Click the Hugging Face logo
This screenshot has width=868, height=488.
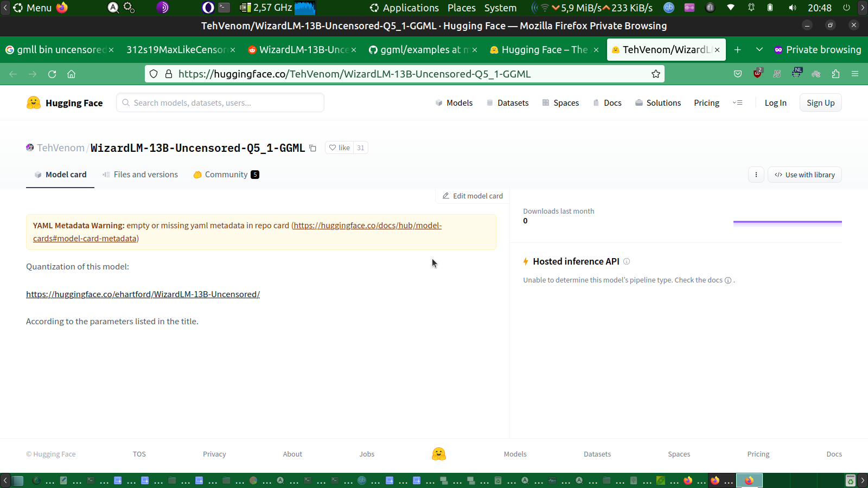65,103
